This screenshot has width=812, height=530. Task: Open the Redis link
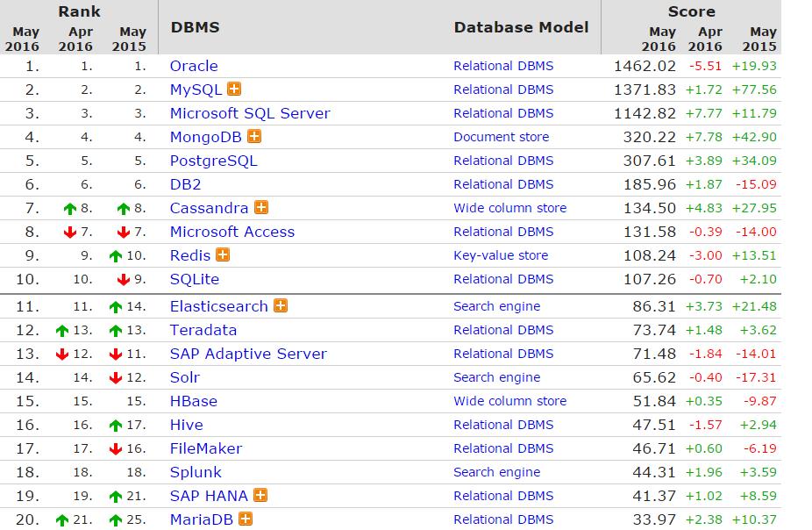click(x=190, y=255)
